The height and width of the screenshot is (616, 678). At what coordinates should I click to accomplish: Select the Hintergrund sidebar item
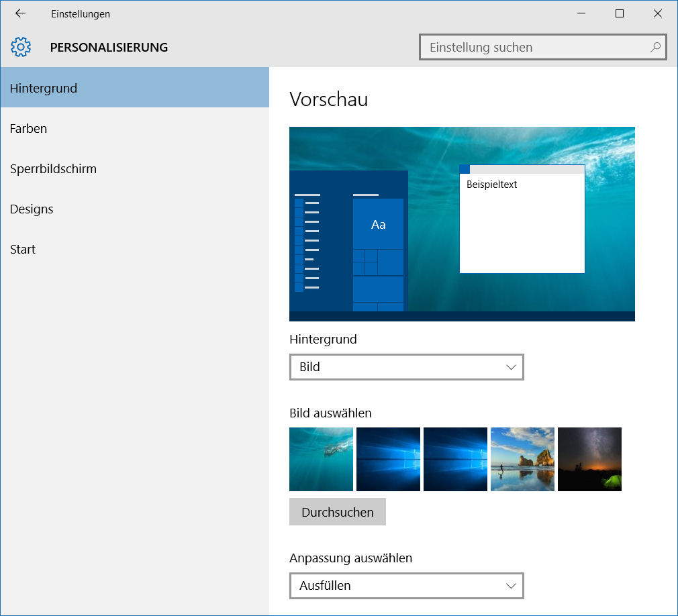tap(134, 88)
